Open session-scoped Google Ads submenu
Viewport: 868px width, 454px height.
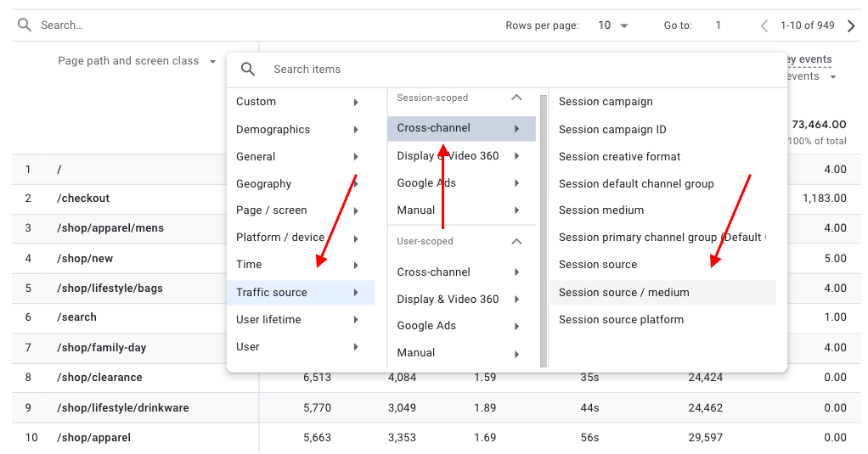[x=459, y=183]
